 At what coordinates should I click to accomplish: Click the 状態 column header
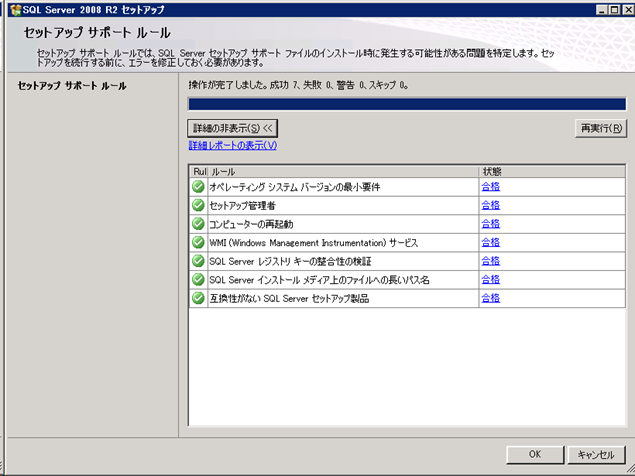click(552, 172)
